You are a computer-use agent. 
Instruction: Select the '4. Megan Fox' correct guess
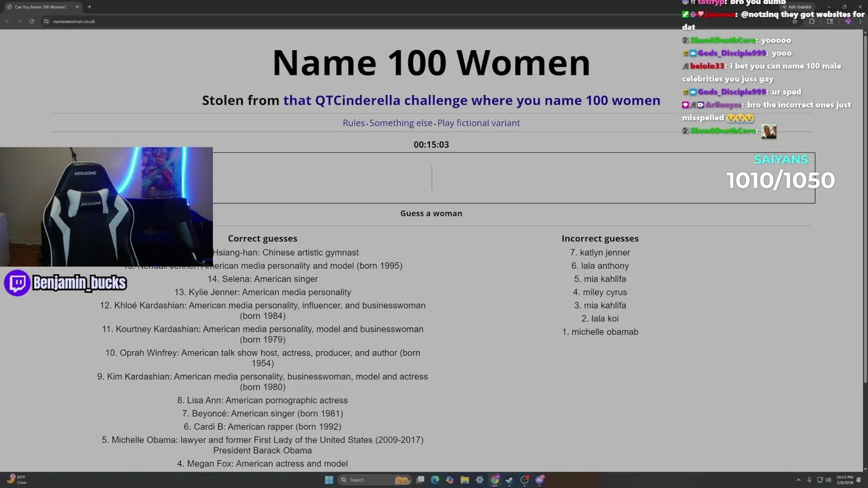[262, 464]
